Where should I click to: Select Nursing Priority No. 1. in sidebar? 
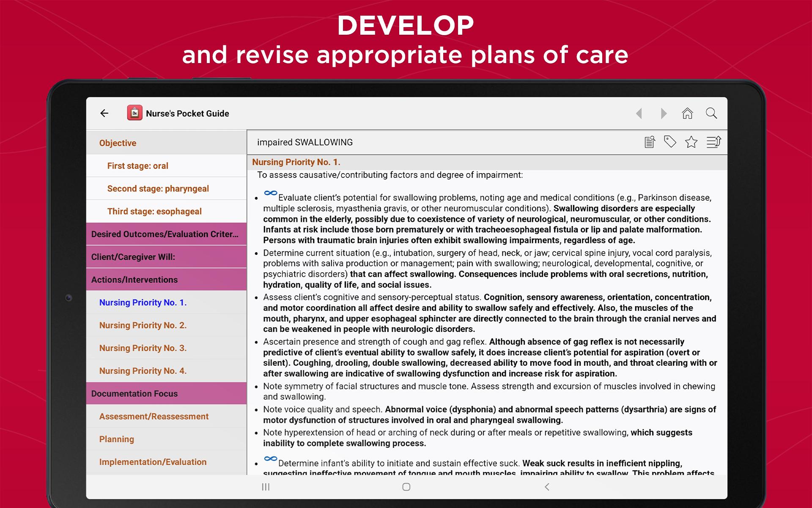point(166,302)
